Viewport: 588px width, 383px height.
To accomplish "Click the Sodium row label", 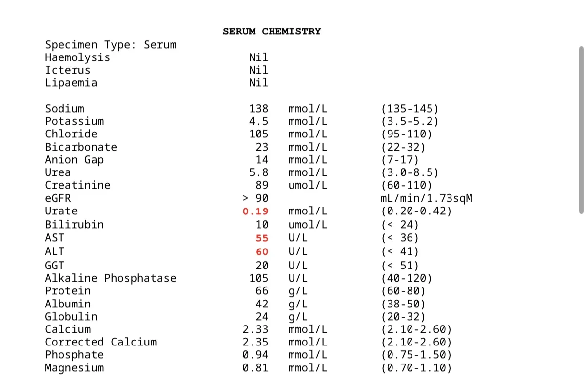I will point(64,109).
